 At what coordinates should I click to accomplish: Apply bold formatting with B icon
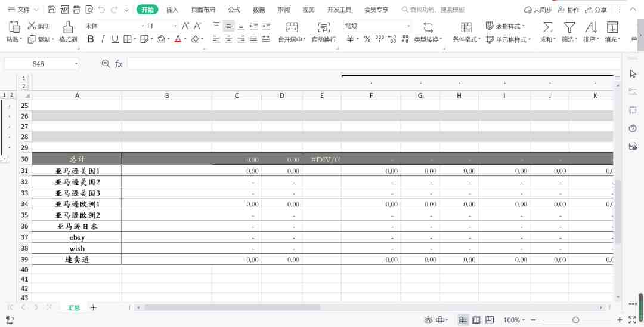91,39
